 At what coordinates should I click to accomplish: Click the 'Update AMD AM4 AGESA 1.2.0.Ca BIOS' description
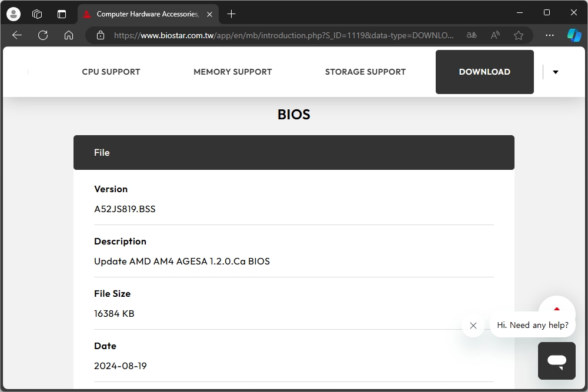182,261
